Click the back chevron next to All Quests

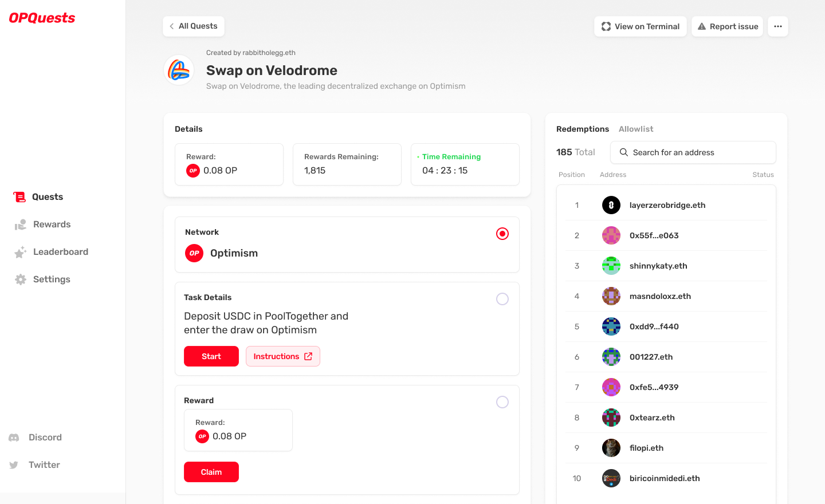171,26
